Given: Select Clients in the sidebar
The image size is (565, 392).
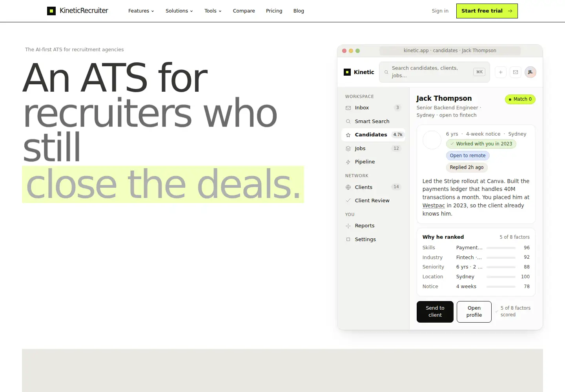Looking at the screenshot, I should tap(373, 187).
